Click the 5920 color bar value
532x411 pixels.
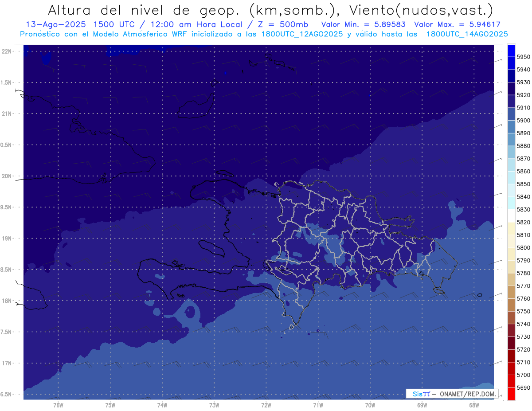(523, 95)
